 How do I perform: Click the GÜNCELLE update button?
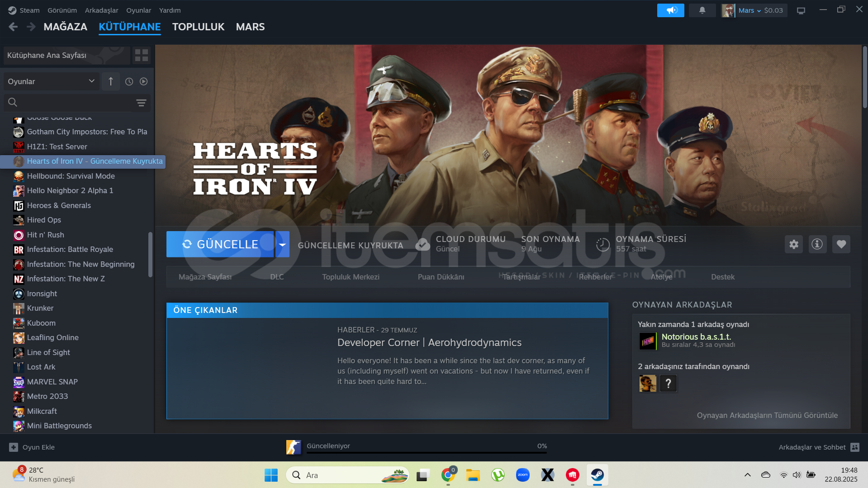coord(220,244)
